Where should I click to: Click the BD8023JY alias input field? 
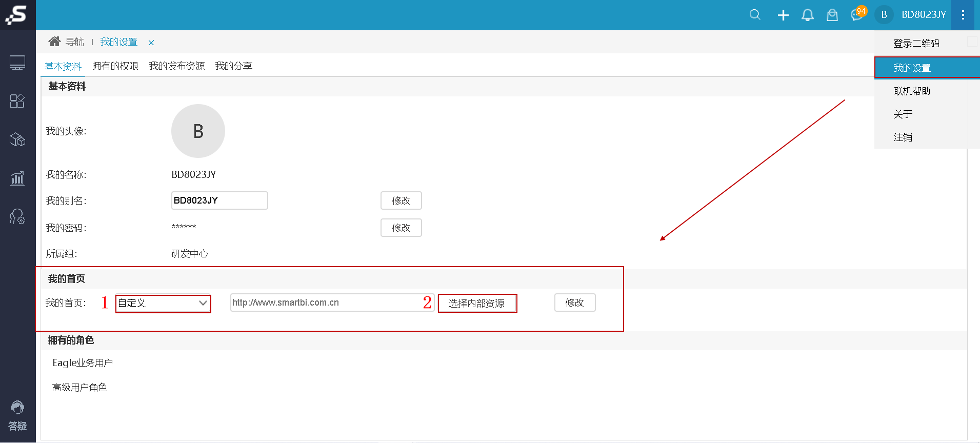click(x=219, y=200)
